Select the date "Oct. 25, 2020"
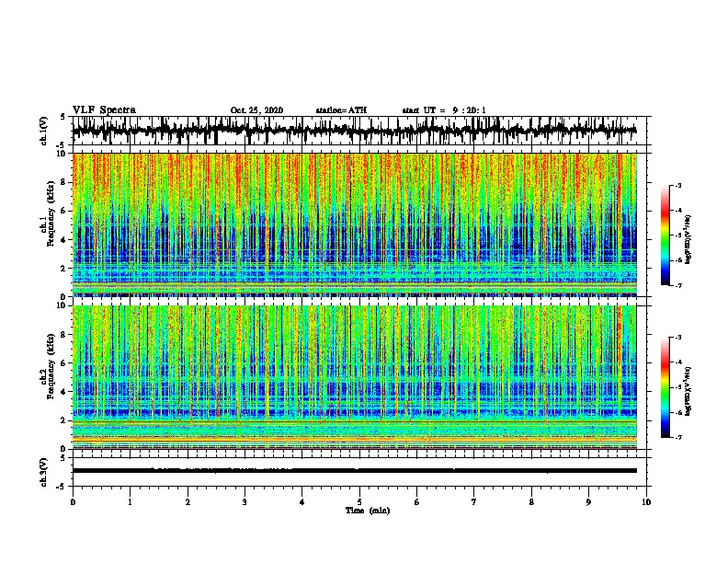 [x=256, y=110]
